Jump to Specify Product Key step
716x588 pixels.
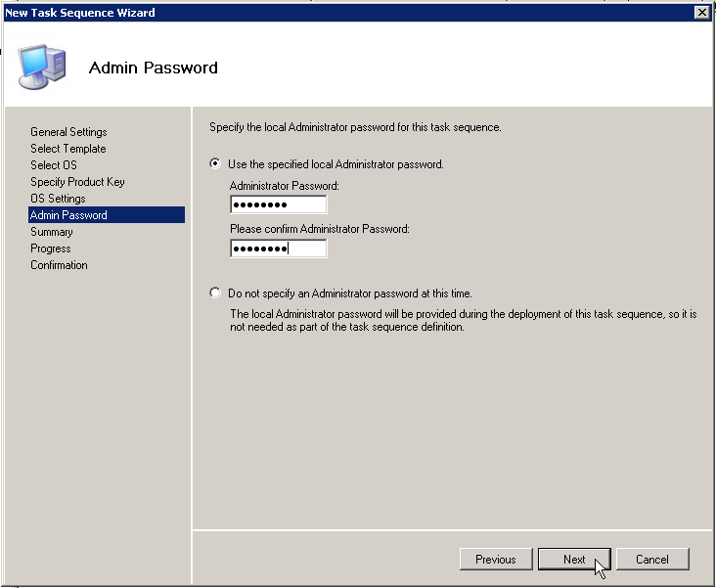coord(77,182)
